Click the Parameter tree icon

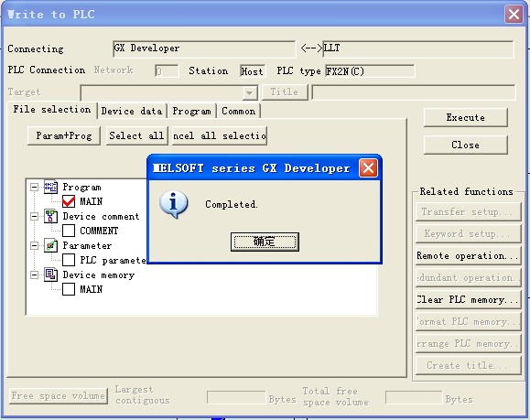pos(50,245)
